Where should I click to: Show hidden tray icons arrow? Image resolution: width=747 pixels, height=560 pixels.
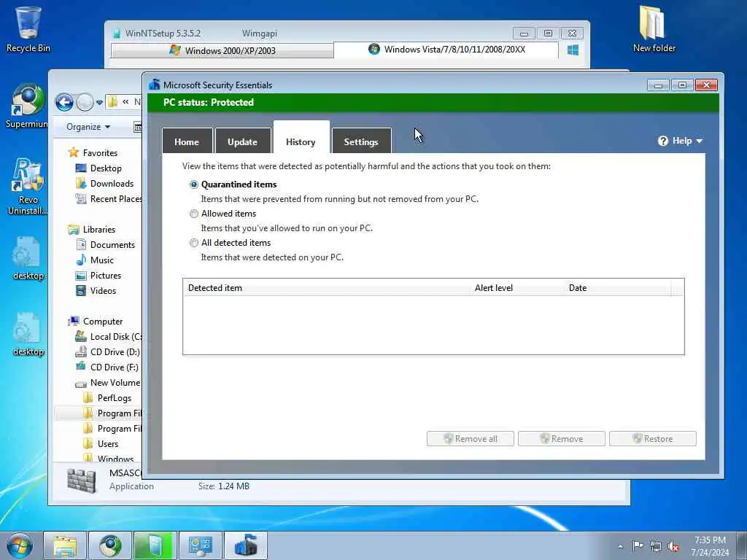(x=620, y=546)
